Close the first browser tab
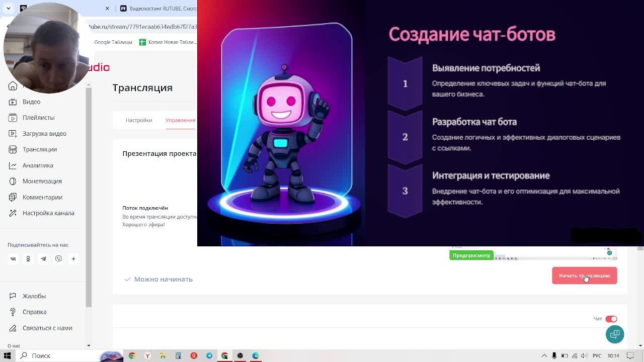The height and width of the screenshot is (362, 644). (x=107, y=9)
